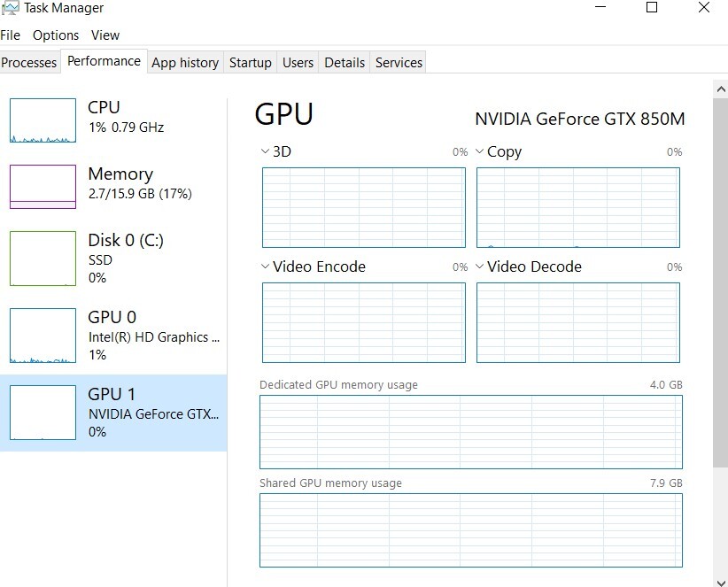Minimize the Task Manager window
Viewport: 728px width, 587px height.
tap(600, 7)
